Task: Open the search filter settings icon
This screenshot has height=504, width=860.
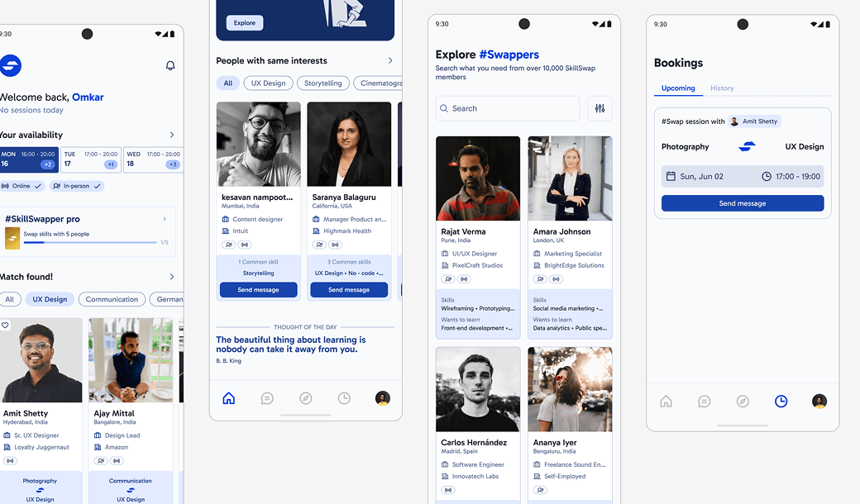Action: point(600,108)
